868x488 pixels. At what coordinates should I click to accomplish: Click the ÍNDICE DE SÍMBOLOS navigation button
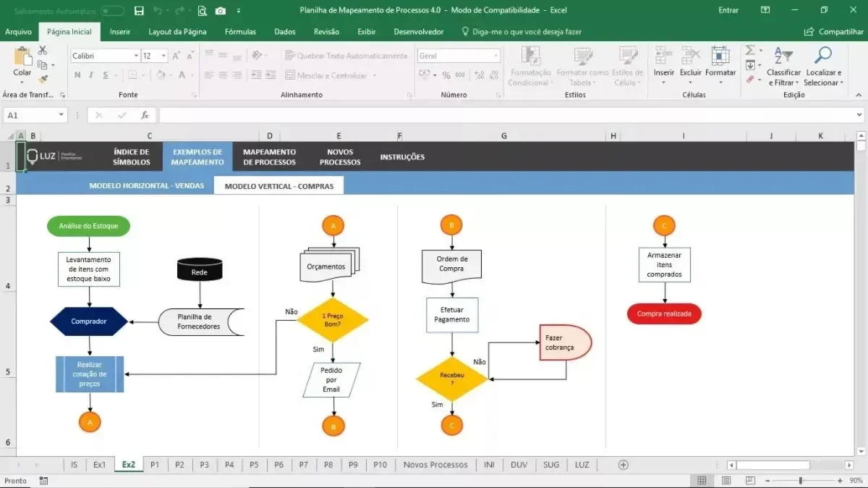pyautogui.click(x=132, y=157)
